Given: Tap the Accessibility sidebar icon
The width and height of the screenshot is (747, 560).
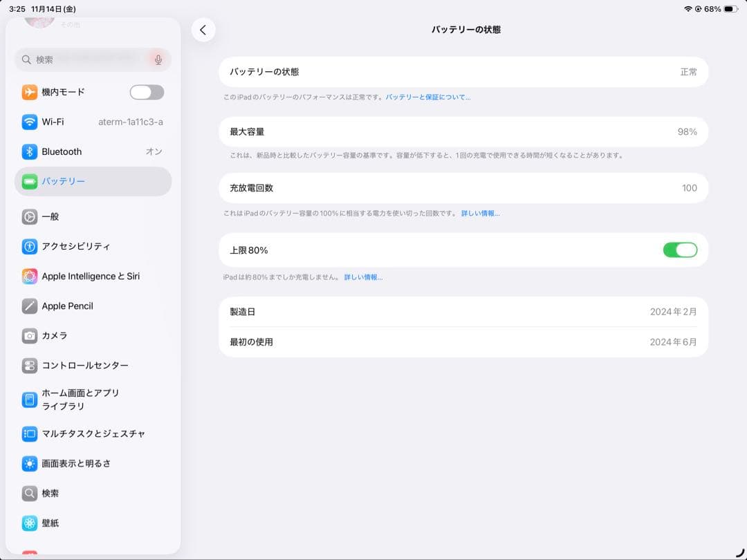Looking at the screenshot, I should pyautogui.click(x=29, y=246).
